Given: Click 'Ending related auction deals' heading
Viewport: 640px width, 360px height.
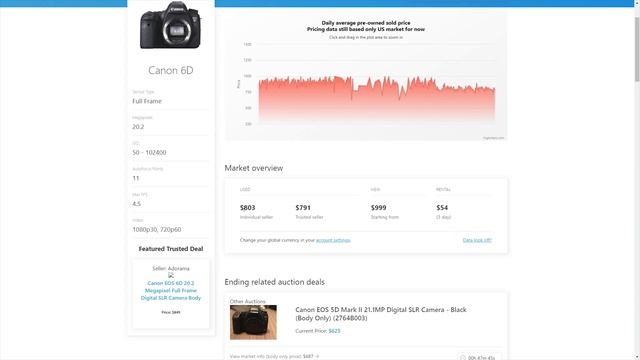Looking at the screenshot, I should pyautogui.click(x=275, y=282).
